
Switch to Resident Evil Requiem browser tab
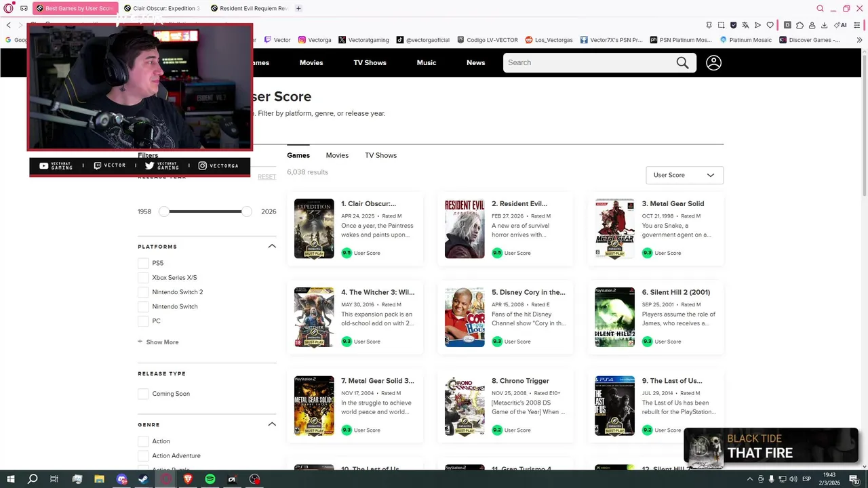(248, 8)
